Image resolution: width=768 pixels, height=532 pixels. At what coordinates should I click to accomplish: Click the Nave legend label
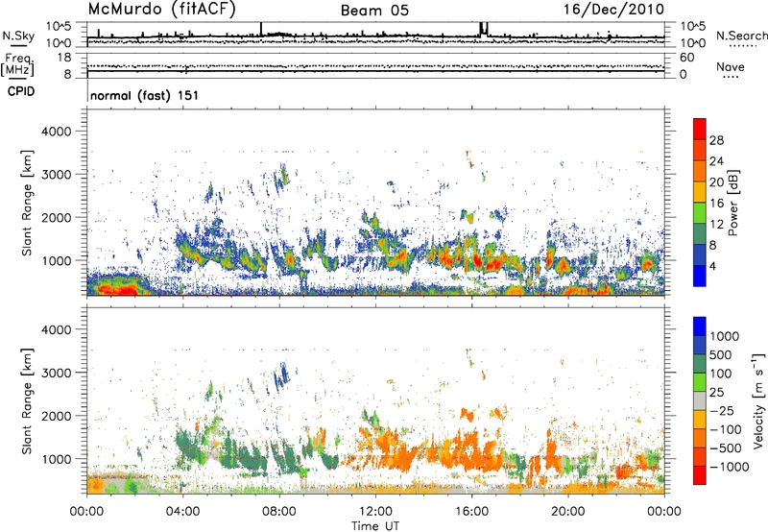(x=731, y=67)
